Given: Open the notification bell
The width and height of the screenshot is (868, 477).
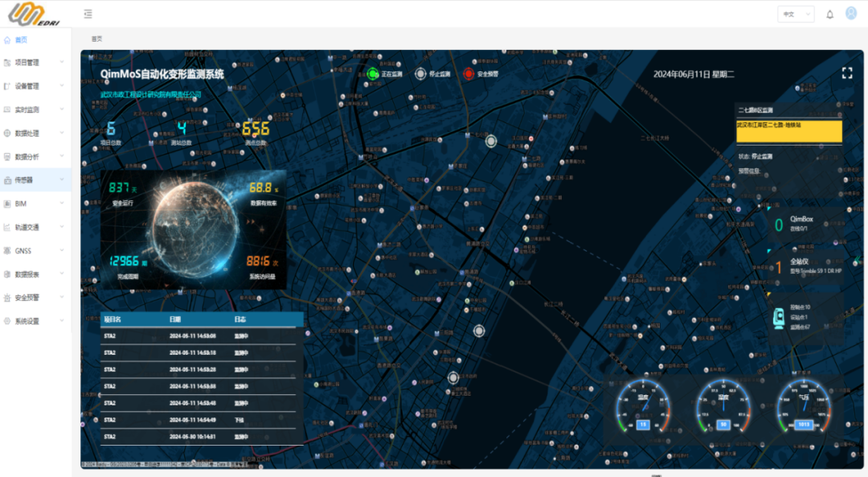Looking at the screenshot, I should (829, 14).
